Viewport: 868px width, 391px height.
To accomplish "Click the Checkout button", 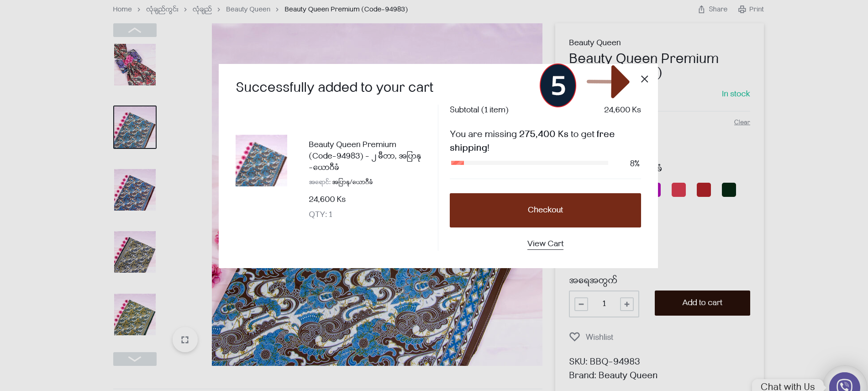I will 545,210.
